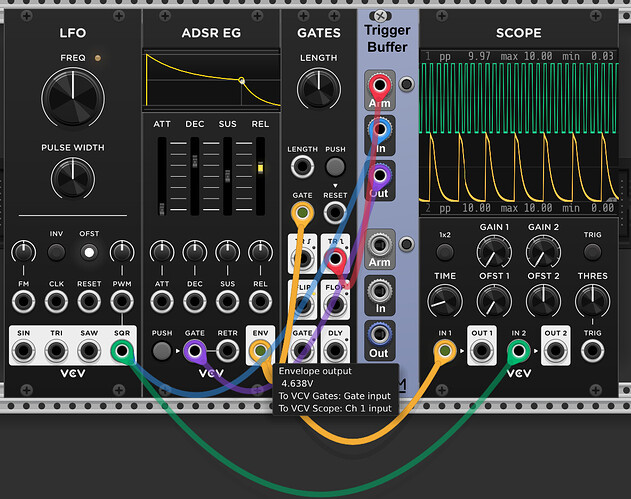Click the Gates LENGTH knob
Viewport: 631px width, 499px height.
pos(319,89)
